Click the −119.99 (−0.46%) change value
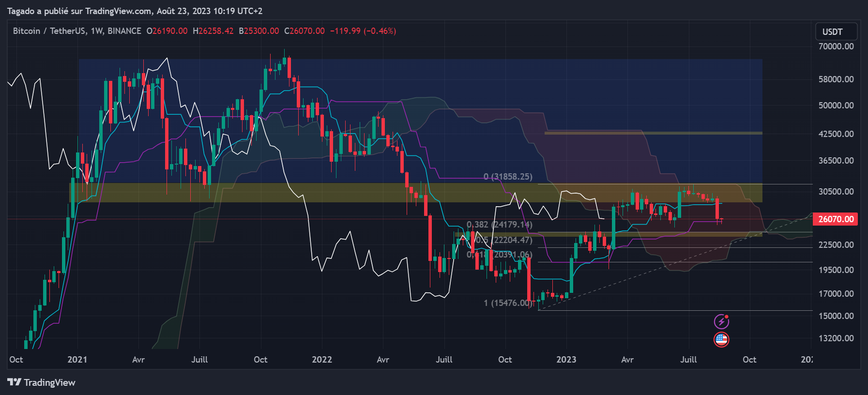The width and height of the screenshot is (868, 395). point(363,31)
